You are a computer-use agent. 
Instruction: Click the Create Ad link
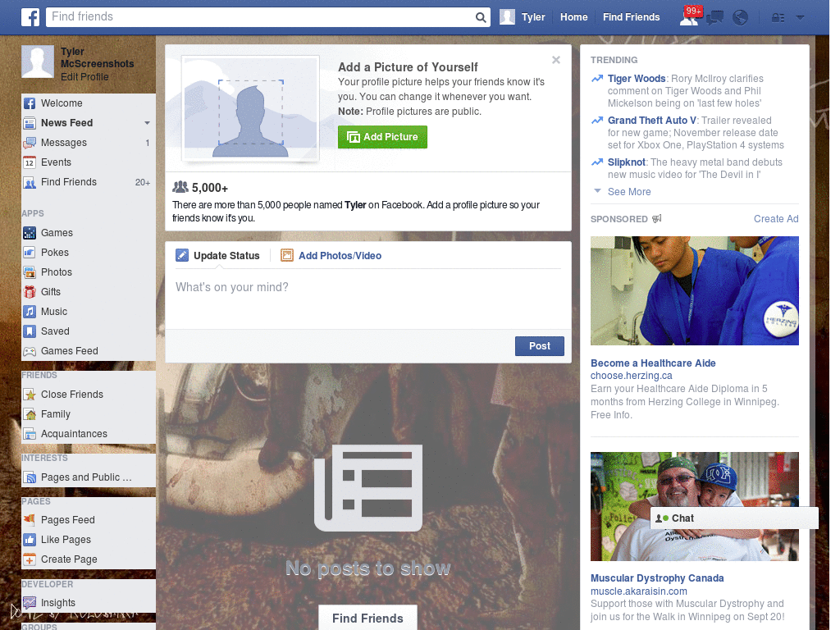tap(776, 218)
